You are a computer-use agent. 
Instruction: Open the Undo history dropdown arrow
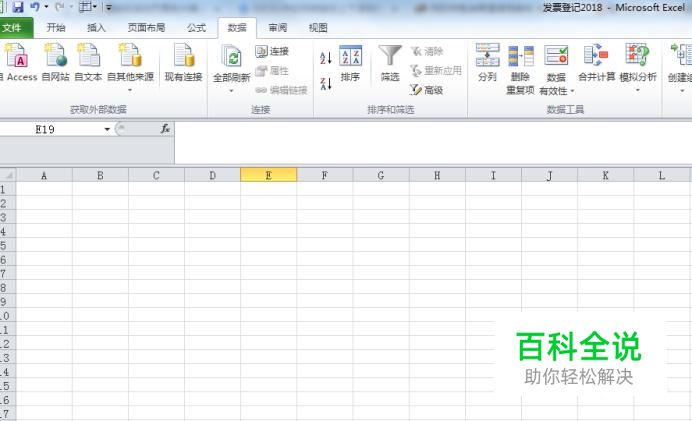(x=46, y=7)
